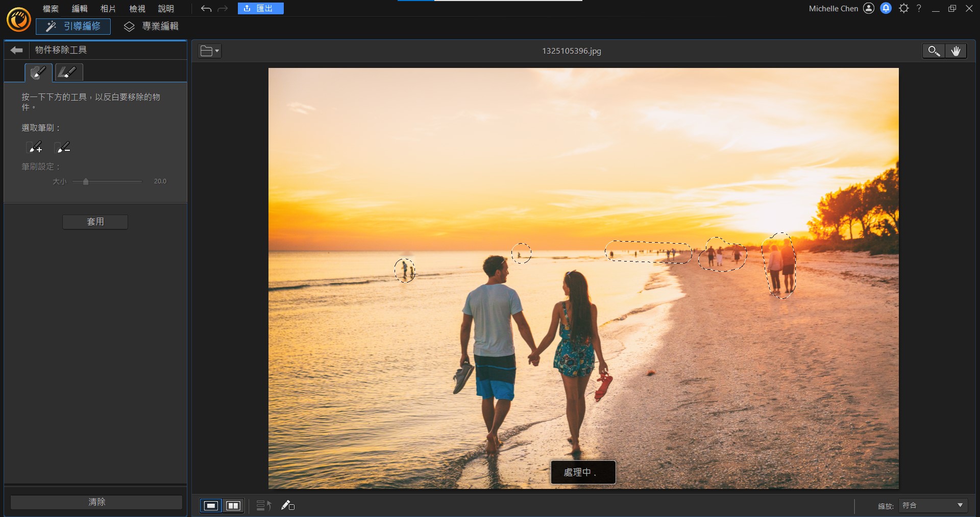
Task: Click the back arrow in object removal panel
Action: [x=16, y=50]
